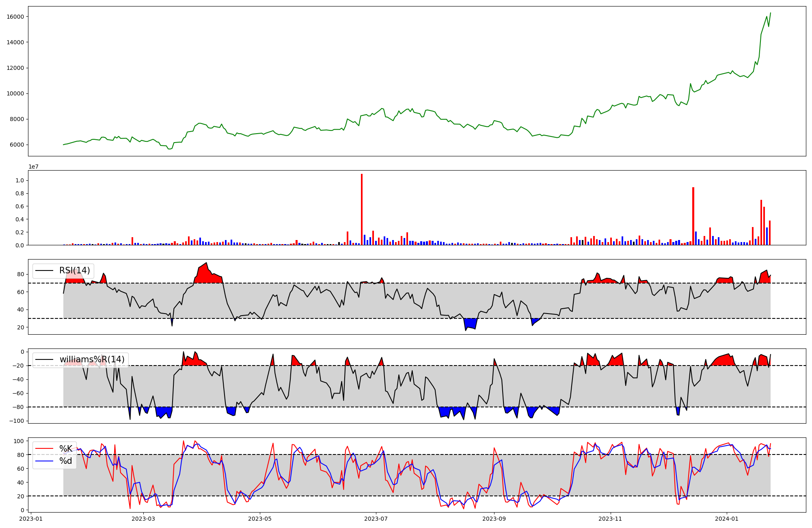Image resolution: width=812 pixels, height=528 pixels.
Task: Click the tallest red volume bar
Action: (362, 209)
